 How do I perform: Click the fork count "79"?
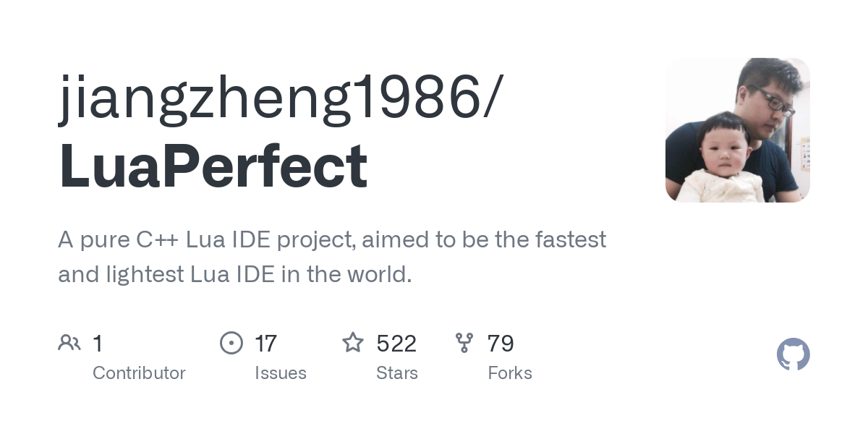click(x=501, y=344)
